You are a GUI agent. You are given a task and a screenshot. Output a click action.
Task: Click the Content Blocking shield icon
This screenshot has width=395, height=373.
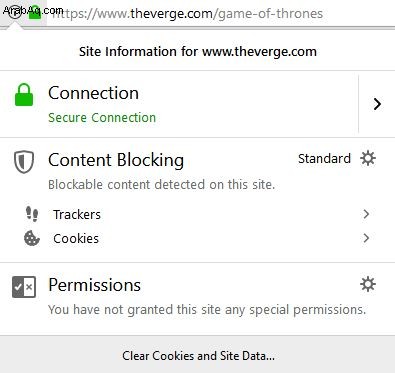(24, 162)
